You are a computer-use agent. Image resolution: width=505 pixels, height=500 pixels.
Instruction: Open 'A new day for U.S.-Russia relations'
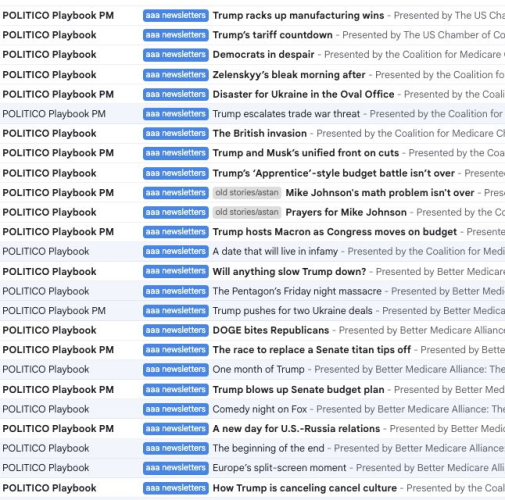click(x=296, y=429)
